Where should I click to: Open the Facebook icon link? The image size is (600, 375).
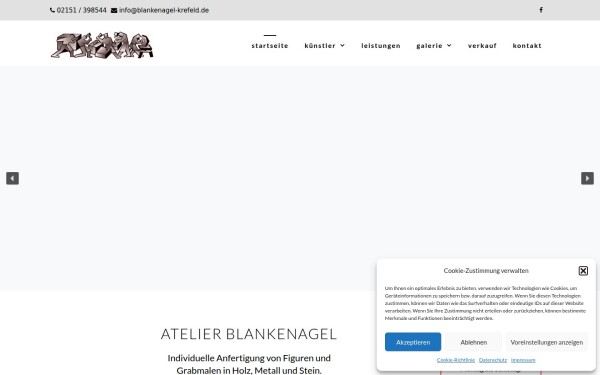pos(541,10)
